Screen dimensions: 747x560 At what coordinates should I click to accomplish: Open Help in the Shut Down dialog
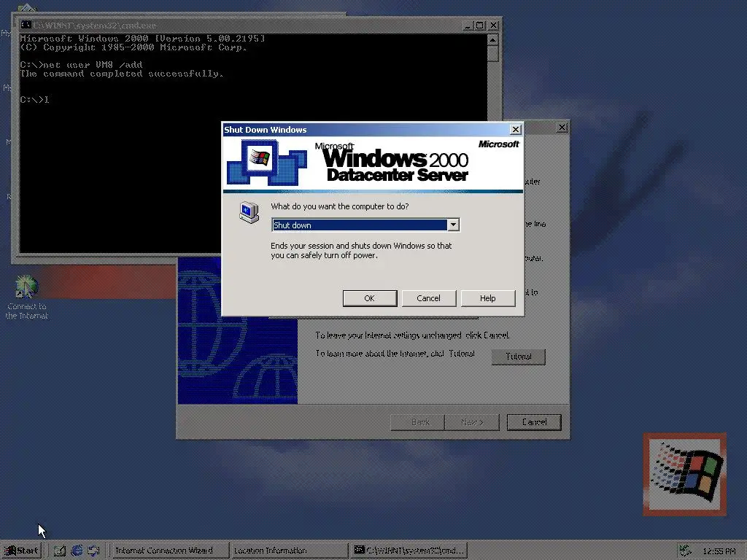pyautogui.click(x=488, y=298)
